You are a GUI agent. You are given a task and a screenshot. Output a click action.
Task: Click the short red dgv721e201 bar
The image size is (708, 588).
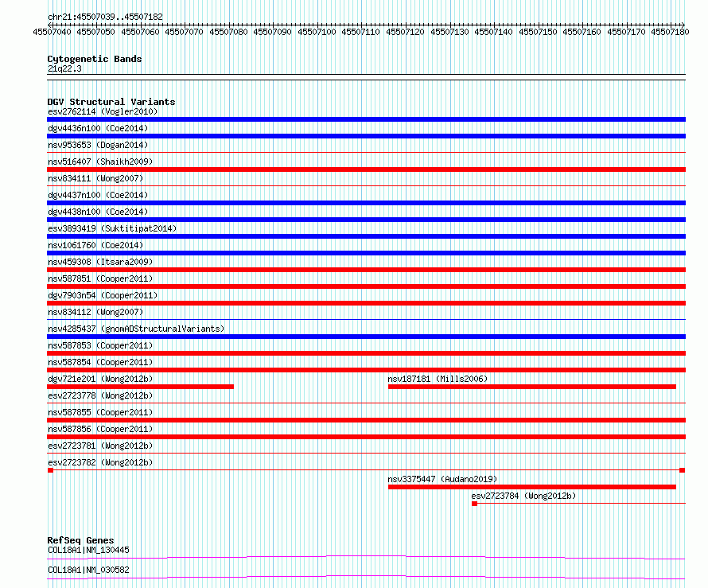141,387
